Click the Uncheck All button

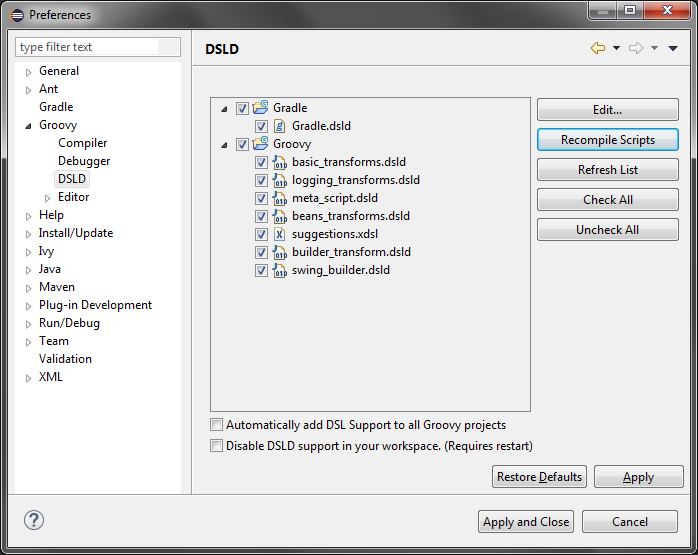click(608, 230)
